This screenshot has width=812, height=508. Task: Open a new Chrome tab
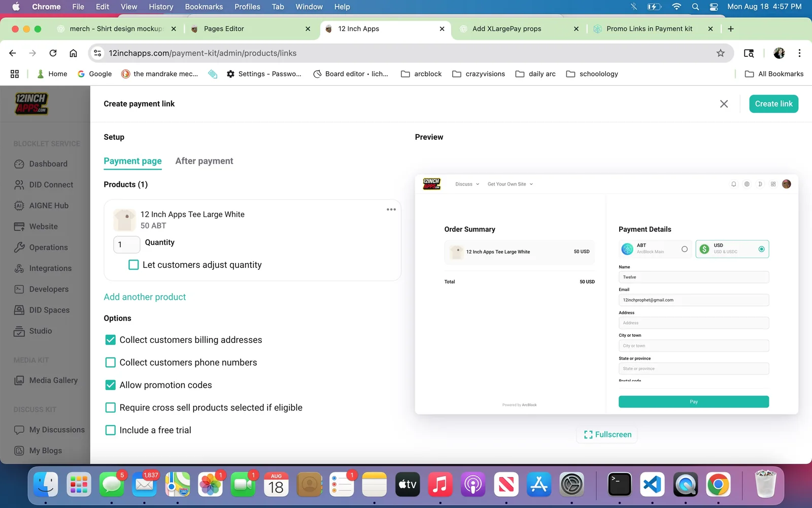[x=731, y=29]
